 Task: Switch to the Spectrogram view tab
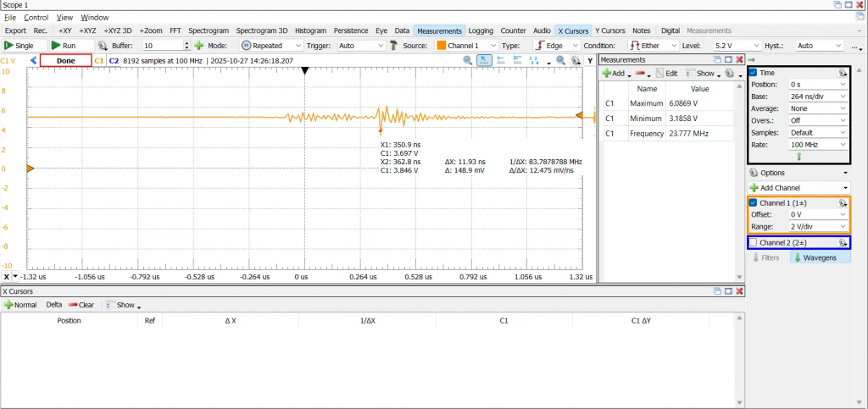coord(209,30)
